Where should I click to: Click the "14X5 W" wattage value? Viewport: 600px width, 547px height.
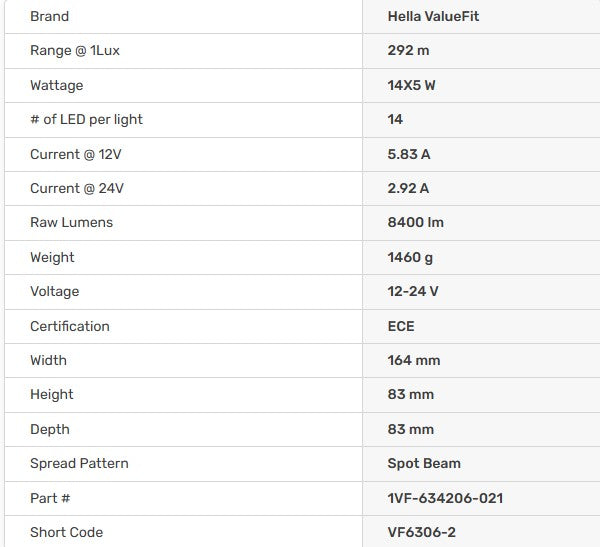[x=411, y=85]
